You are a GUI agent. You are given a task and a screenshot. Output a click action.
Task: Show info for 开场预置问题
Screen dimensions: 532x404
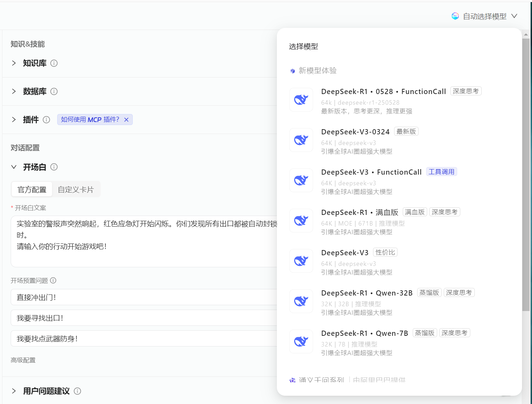click(53, 280)
